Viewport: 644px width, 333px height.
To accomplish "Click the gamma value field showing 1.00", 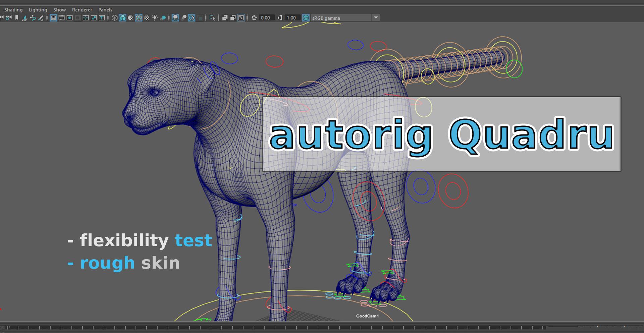I will 291,18.
